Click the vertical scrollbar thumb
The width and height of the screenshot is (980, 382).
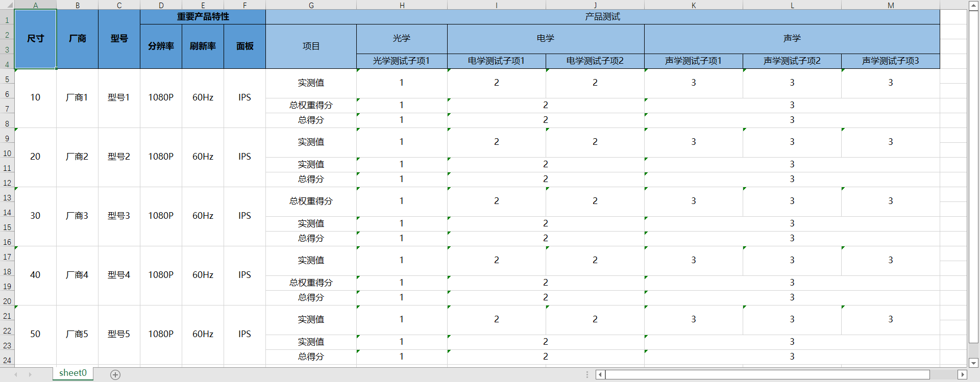(x=973, y=177)
